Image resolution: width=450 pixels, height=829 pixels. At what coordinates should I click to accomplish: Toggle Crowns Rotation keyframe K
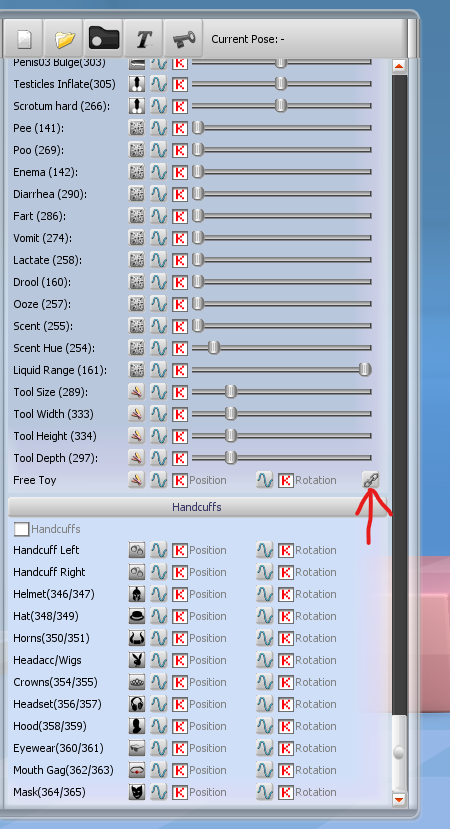click(286, 683)
